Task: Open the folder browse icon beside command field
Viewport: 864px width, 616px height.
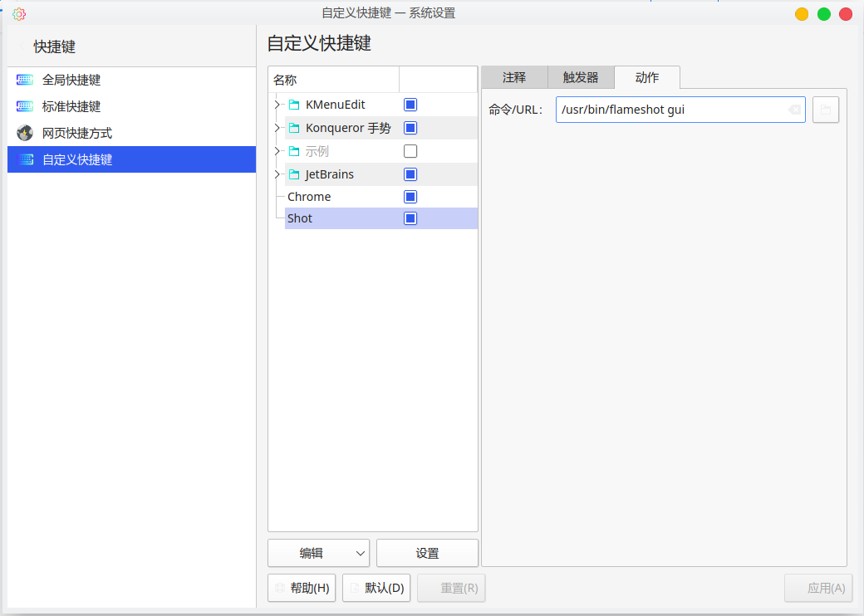Action: pos(826,109)
